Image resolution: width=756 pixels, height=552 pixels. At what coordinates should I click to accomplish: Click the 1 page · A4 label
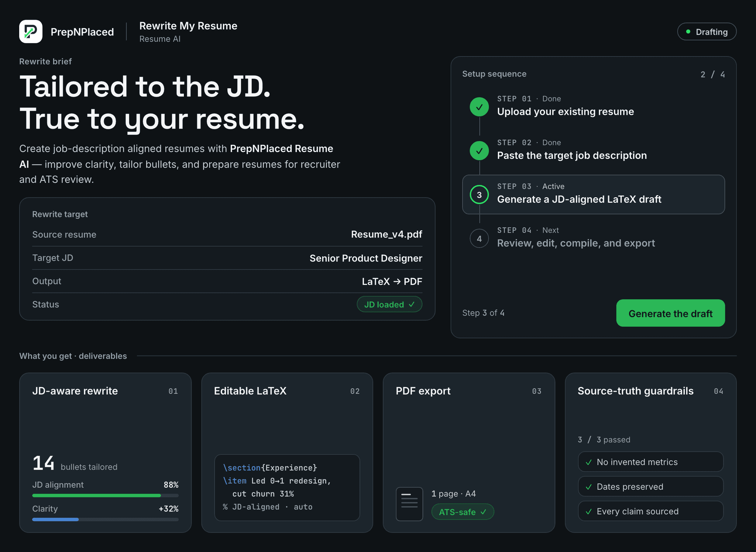[454, 494]
